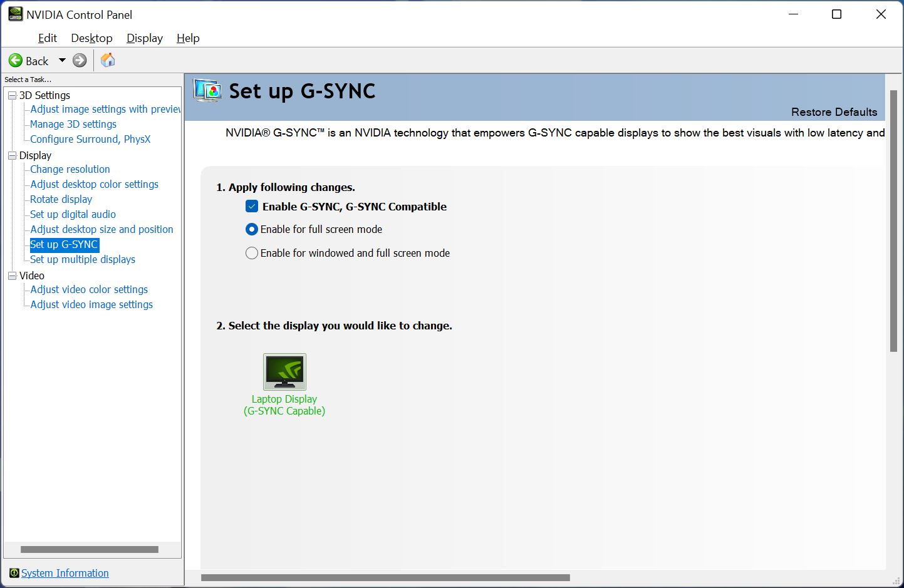
Task: Collapse the Display tree node
Action: point(12,155)
